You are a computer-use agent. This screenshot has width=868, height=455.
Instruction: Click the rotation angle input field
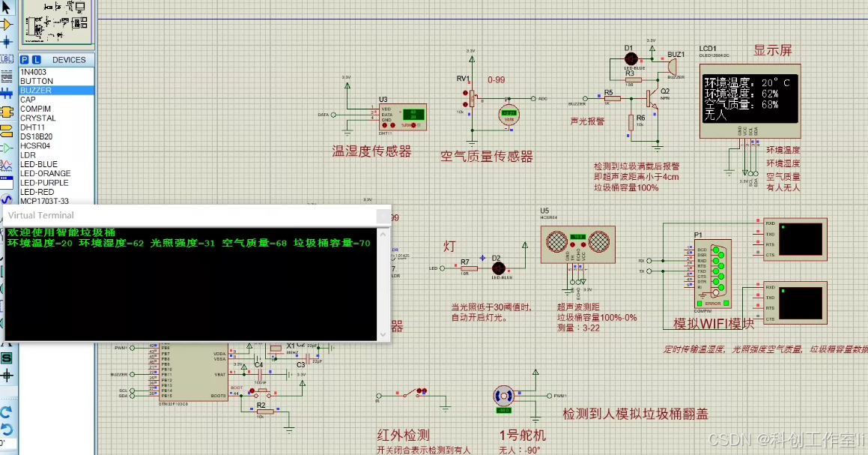pyautogui.click(x=7, y=443)
